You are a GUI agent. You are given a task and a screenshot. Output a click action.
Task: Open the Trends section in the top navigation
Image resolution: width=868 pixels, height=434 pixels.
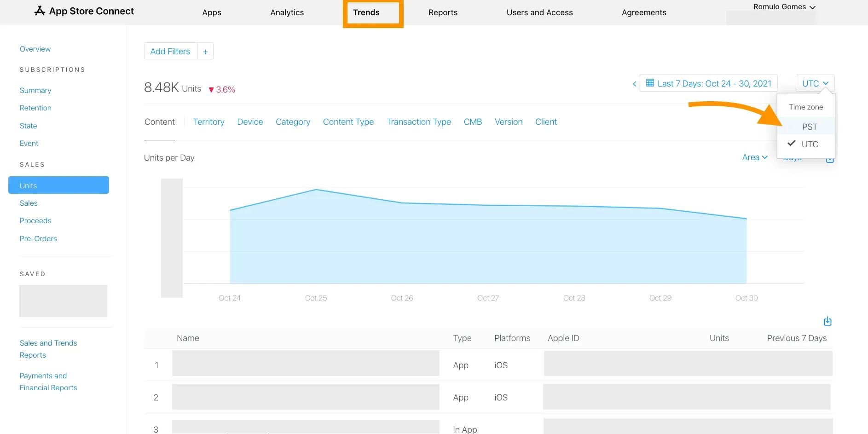click(366, 12)
